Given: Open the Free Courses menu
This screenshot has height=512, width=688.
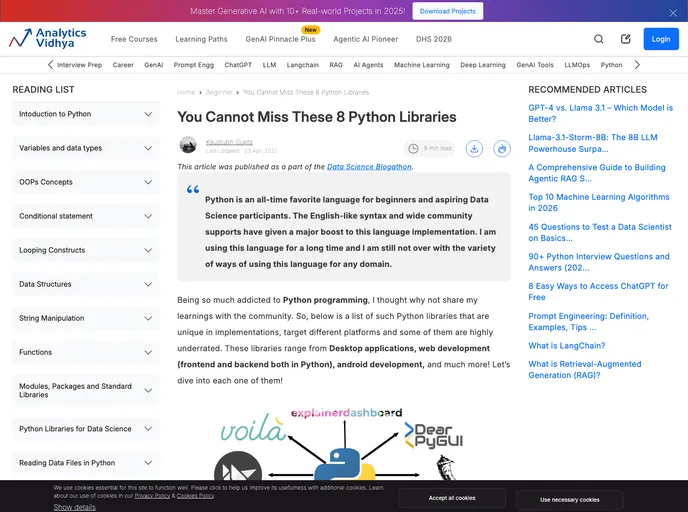Looking at the screenshot, I should (x=134, y=39).
